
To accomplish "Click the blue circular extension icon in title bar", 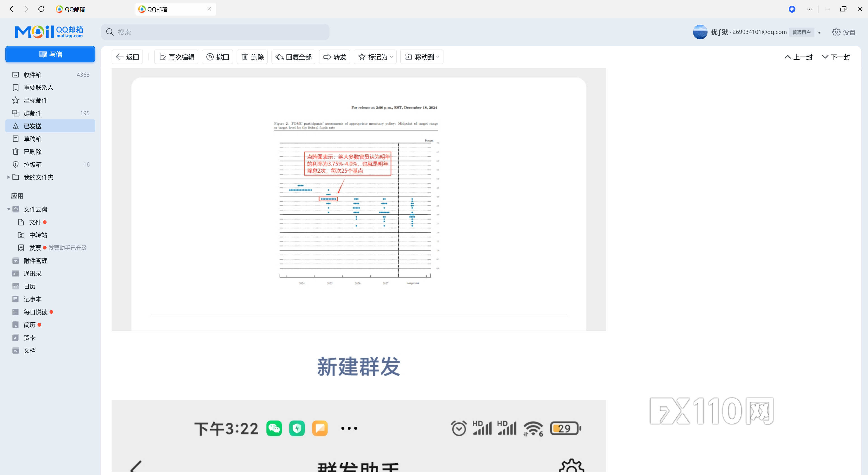I will click(792, 9).
